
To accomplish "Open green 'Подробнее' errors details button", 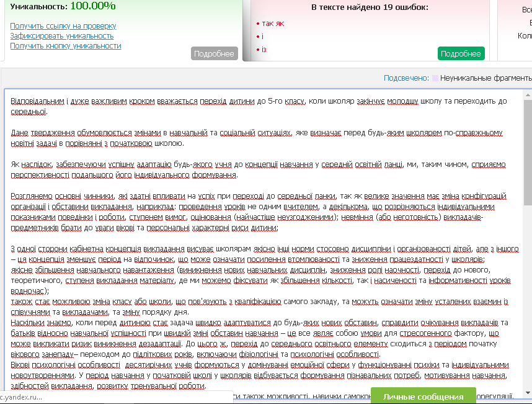I will pyautogui.click(x=461, y=53).
